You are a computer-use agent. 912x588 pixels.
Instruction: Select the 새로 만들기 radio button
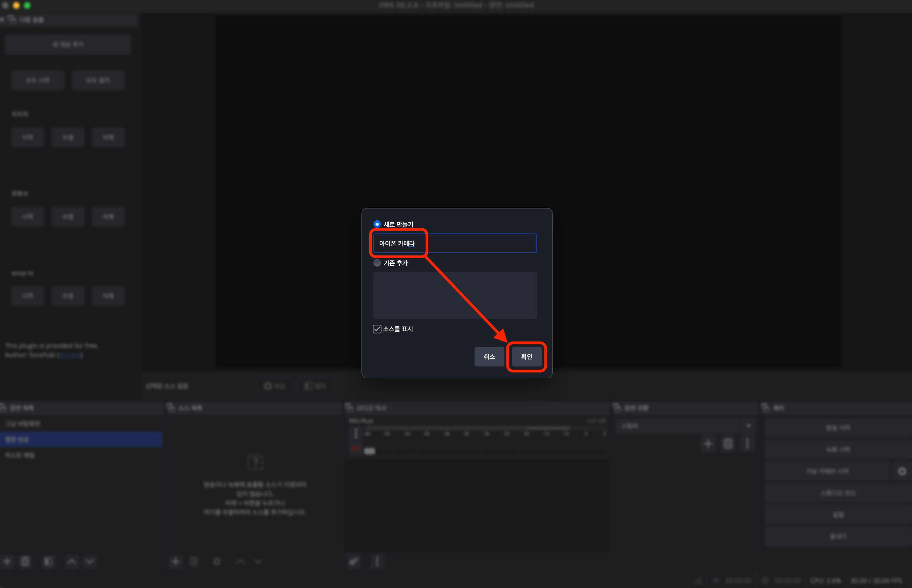point(377,224)
